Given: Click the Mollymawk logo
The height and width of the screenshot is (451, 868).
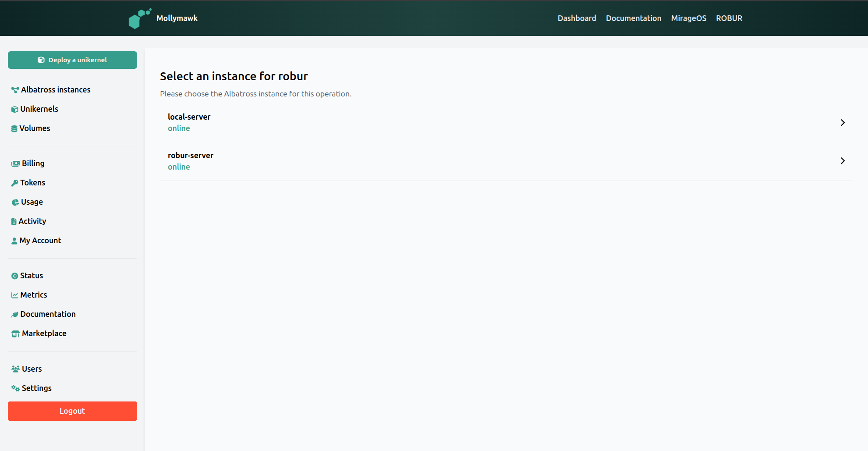Looking at the screenshot, I should [x=139, y=18].
